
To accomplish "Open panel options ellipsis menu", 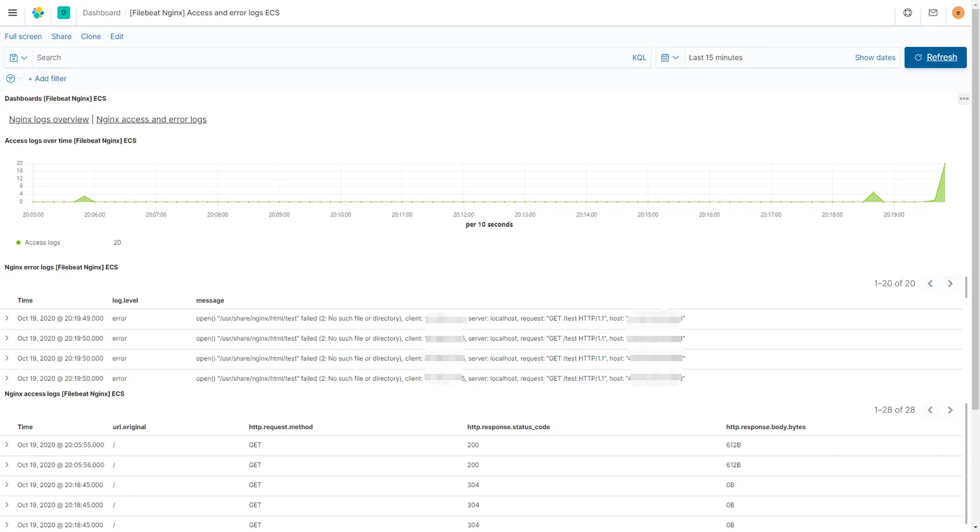I will (964, 99).
